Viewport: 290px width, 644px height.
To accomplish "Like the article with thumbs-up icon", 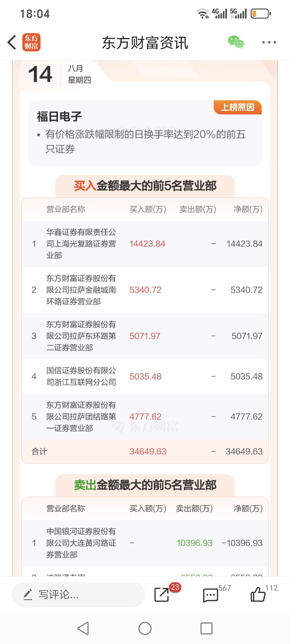I will tap(258, 594).
